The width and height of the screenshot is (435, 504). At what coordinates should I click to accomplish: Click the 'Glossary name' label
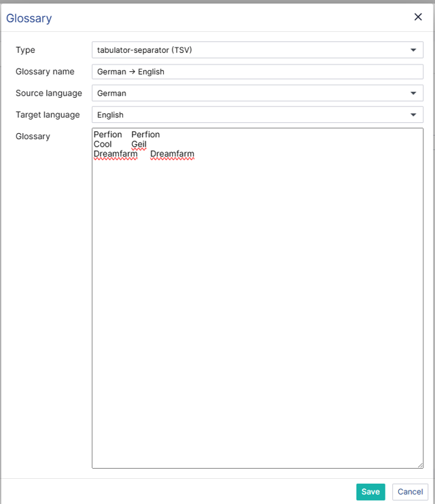pyautogui.click(x=45, y=72)
